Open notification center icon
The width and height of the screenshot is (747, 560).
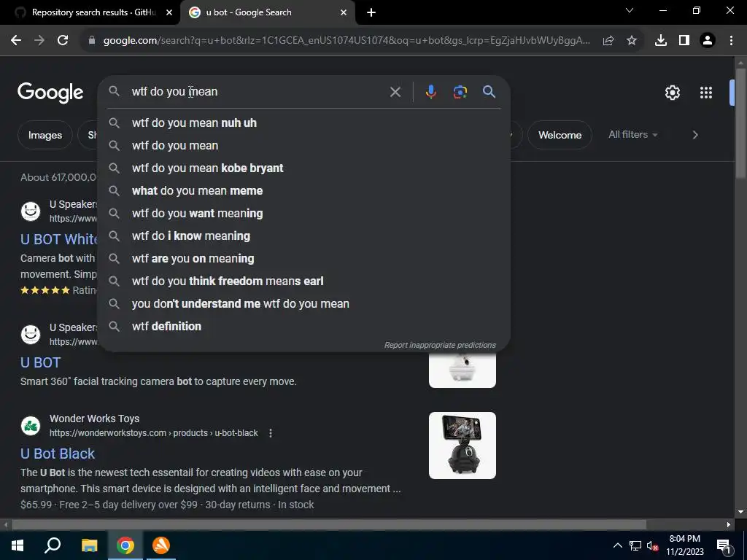[723, 545]
